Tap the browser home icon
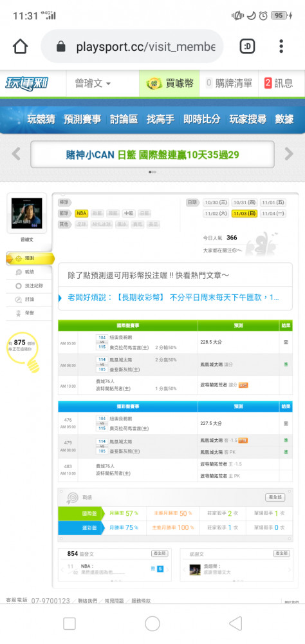305x644 pixels. (x=20, y=46)
